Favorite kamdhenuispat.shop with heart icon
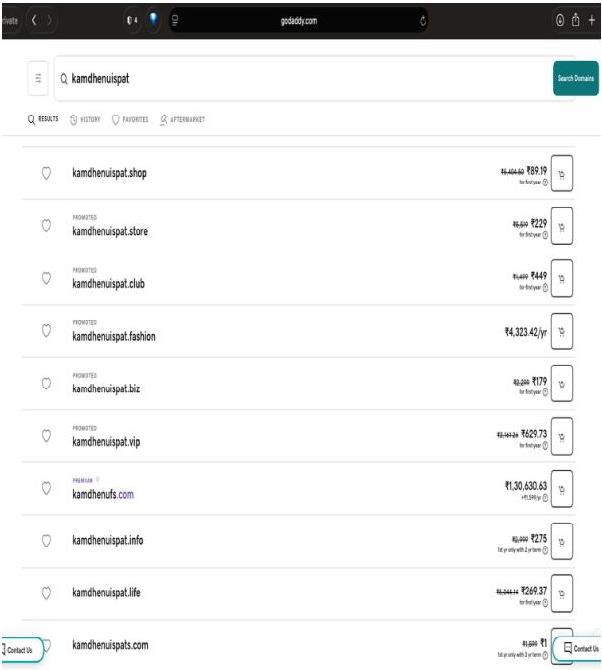Screen dimensions: 602x670 [x=46, y=173]
